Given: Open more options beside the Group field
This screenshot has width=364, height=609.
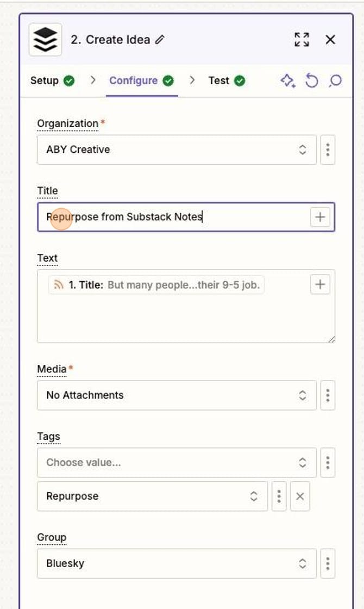Looking at the screenshot, I should click(328, 563).
